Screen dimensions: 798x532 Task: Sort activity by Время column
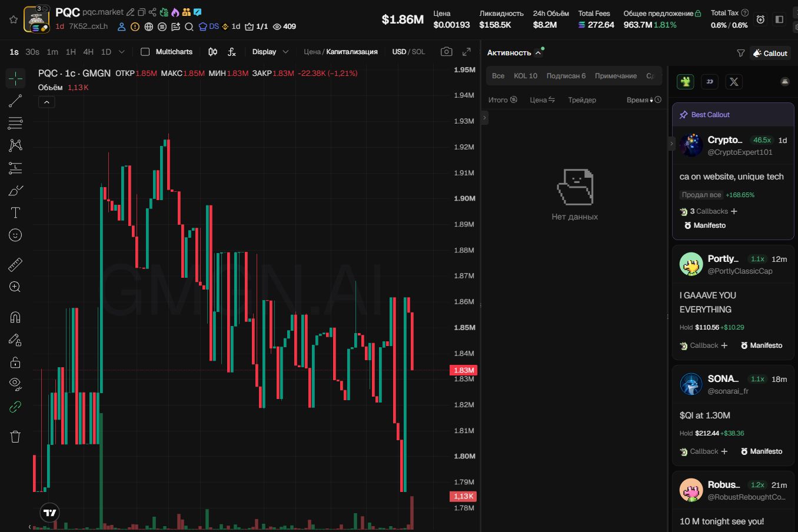pos(644,100)
